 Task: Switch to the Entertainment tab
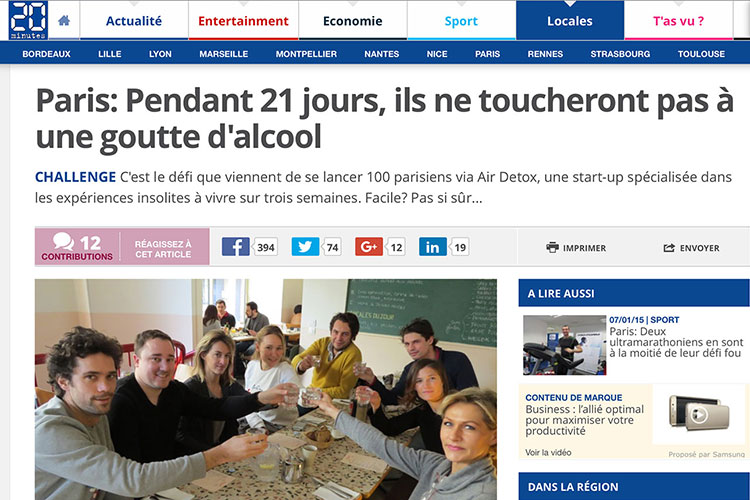click(243, 21)
